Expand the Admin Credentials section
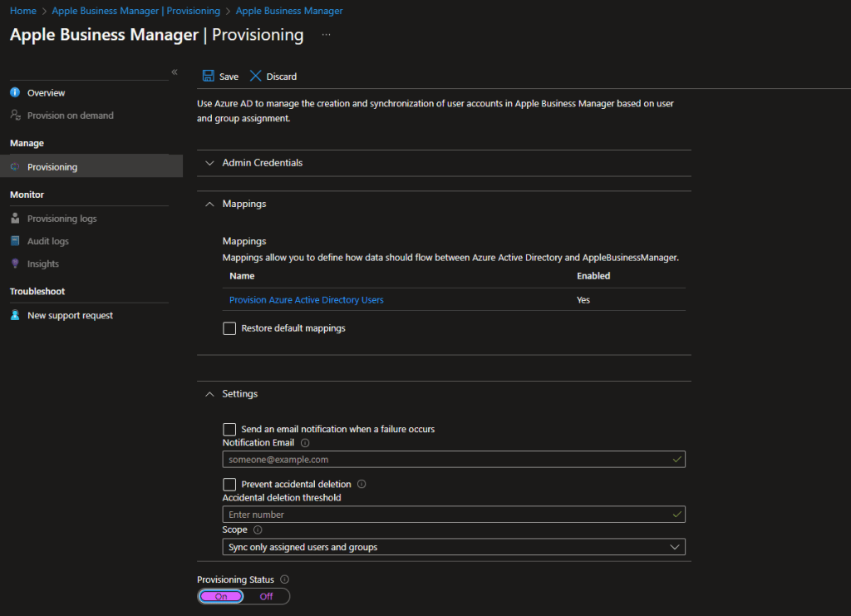The height and width of the screenshot is (616, 851). click(209, 163)
